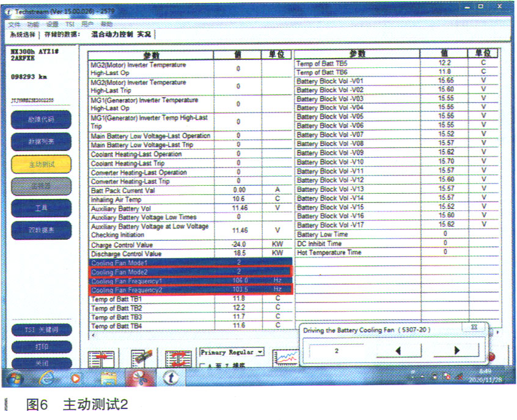Image resolution: width=517 pixels, height=420 pixels.
Task: Select the Batt Pack Current Val row
Action: (190, 190)
